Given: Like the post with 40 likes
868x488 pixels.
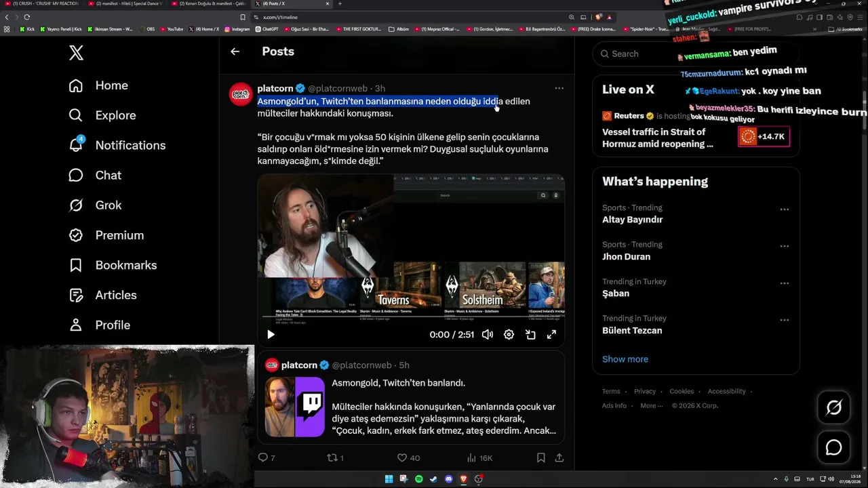Looking at the screenshot, I should pos(408,457).
